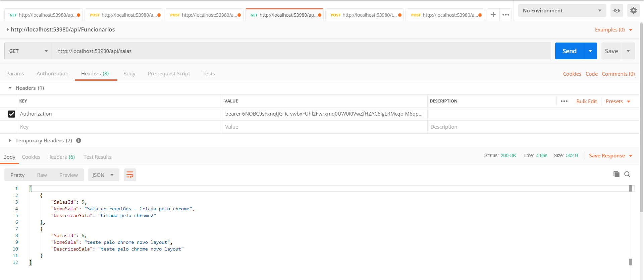The image size is (644, 280).
Task: Uncheck the Authorization header checkbox
Action: tap(11, 114)
